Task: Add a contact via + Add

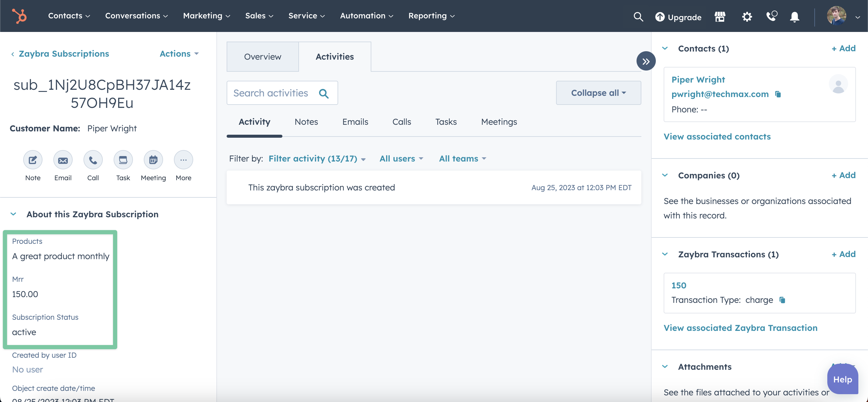Action: click(x=843, y=49)
